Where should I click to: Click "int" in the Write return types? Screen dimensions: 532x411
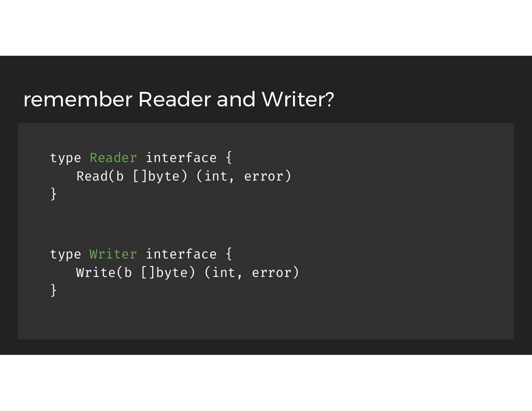click(x=224, y=273)
